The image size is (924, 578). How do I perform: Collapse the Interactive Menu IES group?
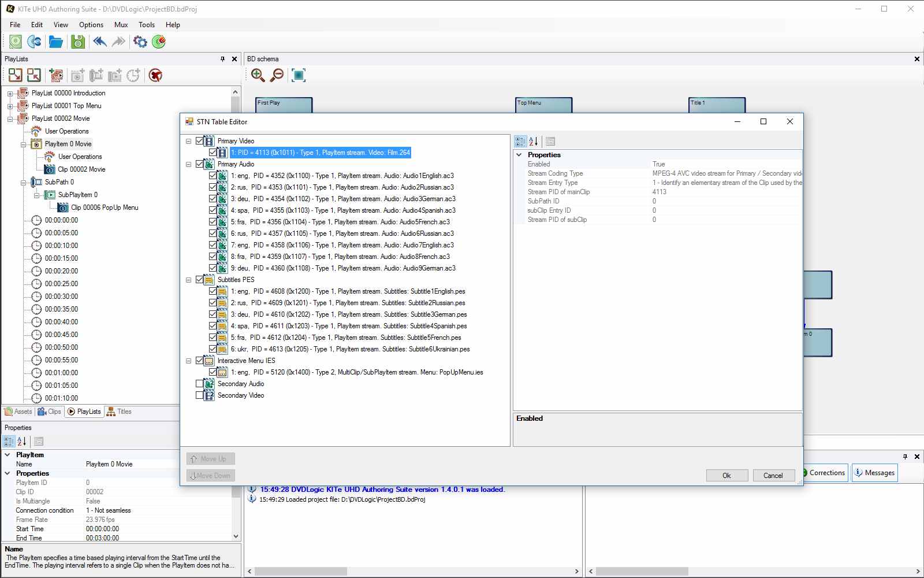coord(188,361)
